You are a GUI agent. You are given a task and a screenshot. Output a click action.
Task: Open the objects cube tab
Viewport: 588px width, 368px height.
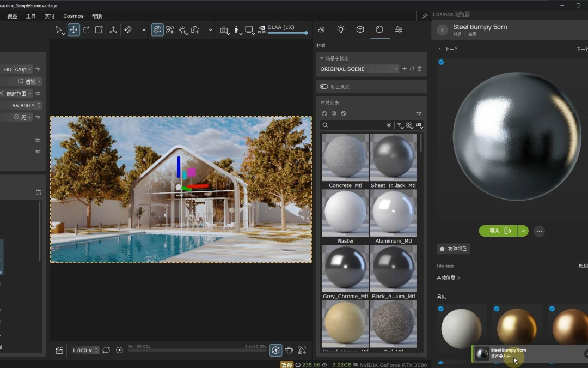tap(360, 29)
